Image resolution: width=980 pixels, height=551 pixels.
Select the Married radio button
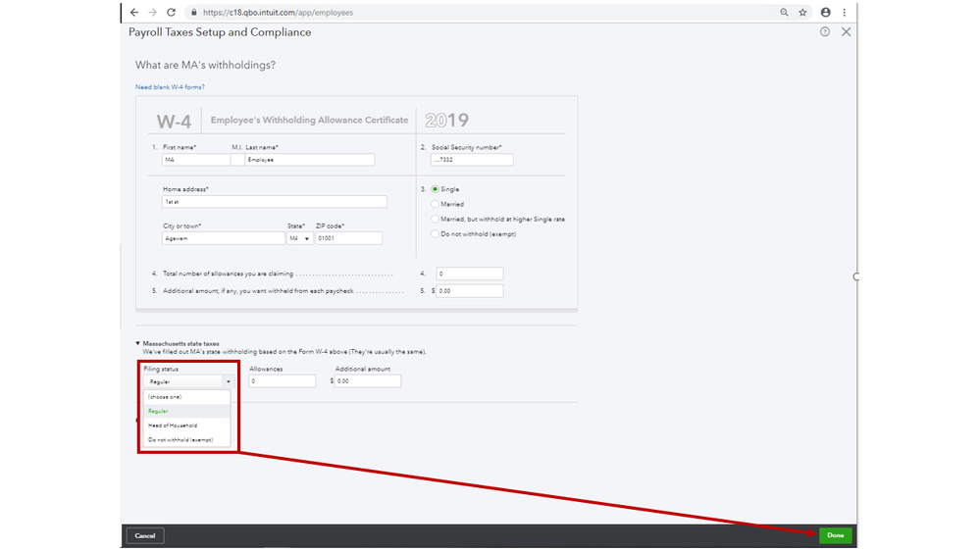point(435,204)
